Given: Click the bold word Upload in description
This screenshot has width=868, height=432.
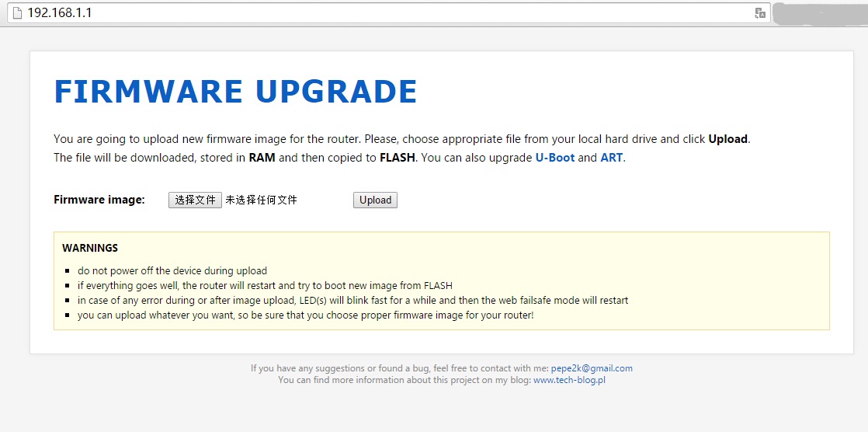Looking at the screenshot, I should (728, 139).
